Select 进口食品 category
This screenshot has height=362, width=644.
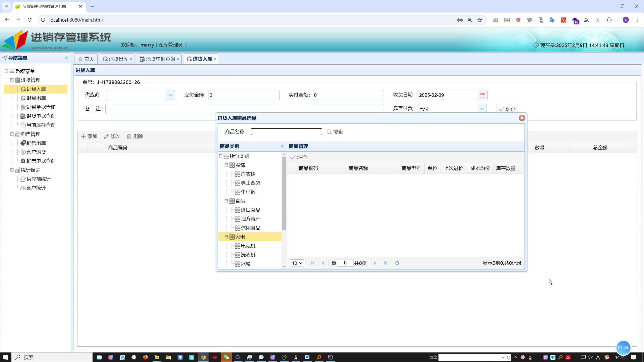[x=251, y=210]
